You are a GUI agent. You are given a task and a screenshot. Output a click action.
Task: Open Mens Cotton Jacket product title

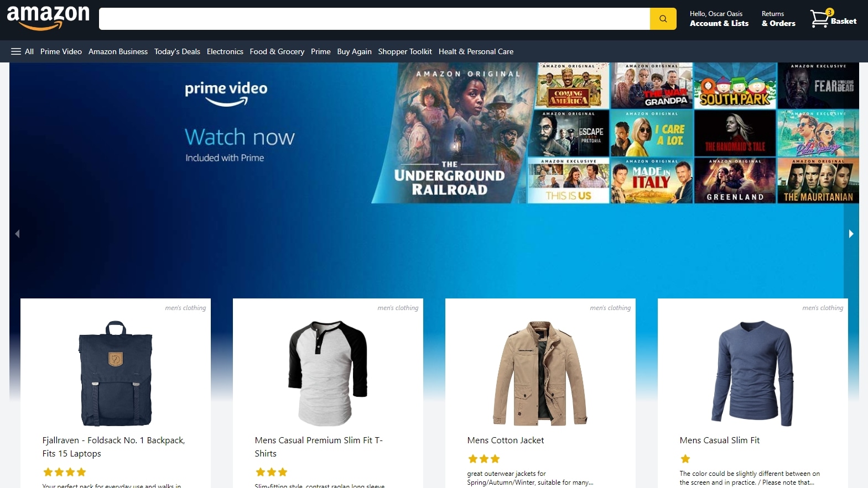coord(506,440)
